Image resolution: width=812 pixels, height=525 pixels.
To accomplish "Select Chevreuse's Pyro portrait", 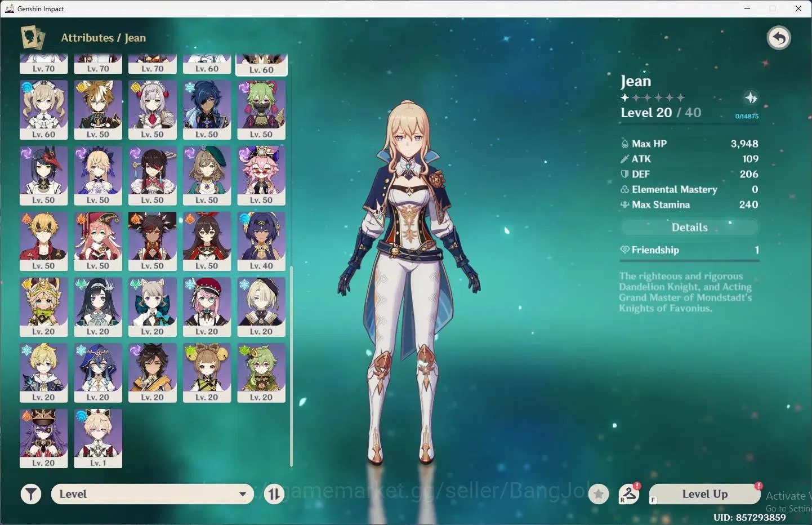I will click(43, 438).
